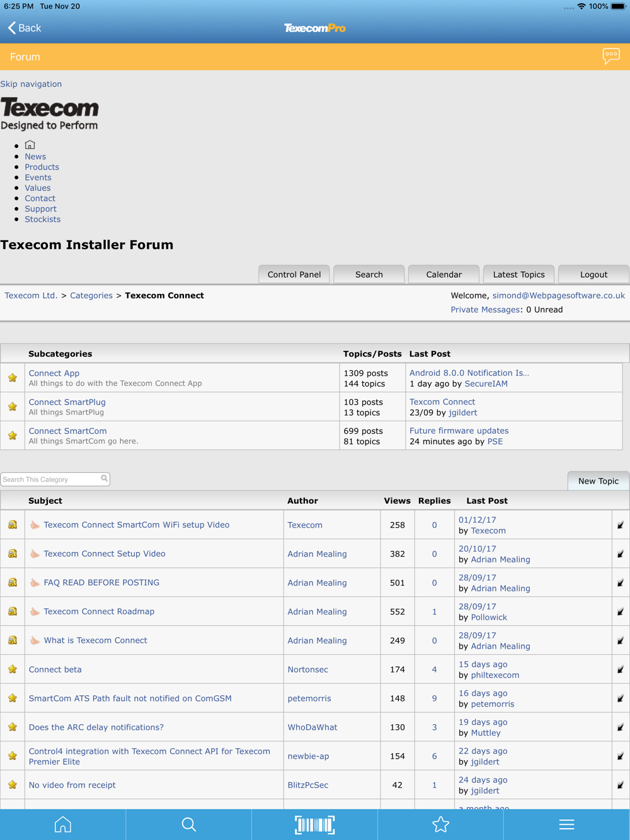
Task: Open the favorites star tab
Action: (x=441, y=824)
